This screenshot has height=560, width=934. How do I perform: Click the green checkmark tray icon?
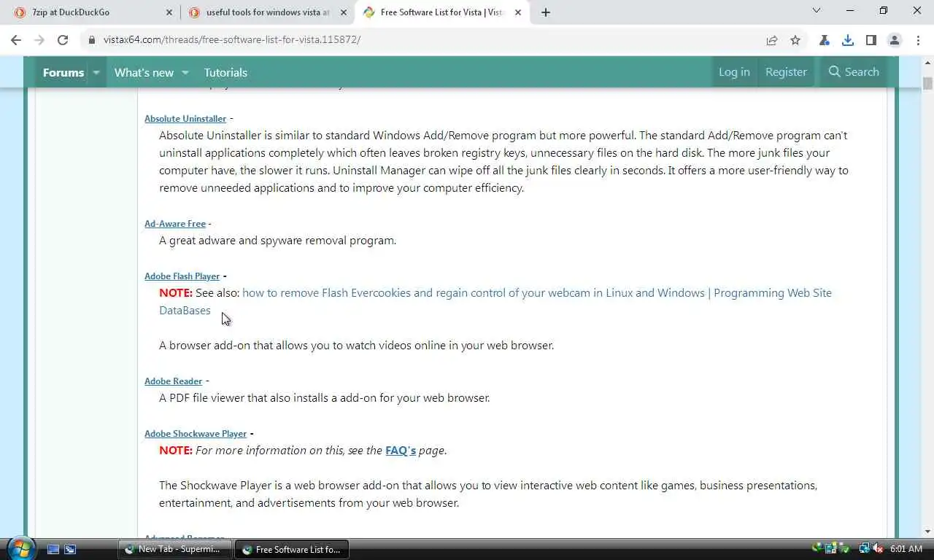click(844, 549)
